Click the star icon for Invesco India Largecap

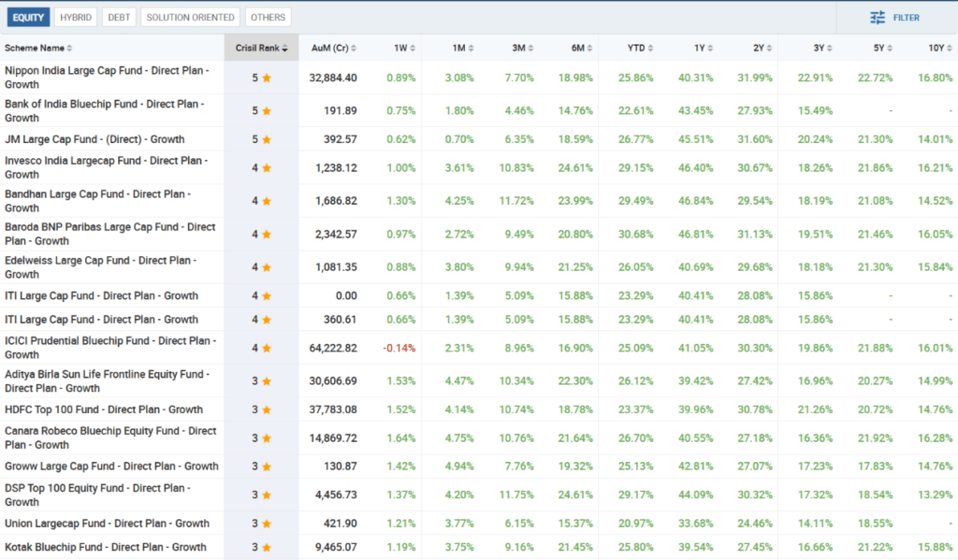[x=267, y=167]
